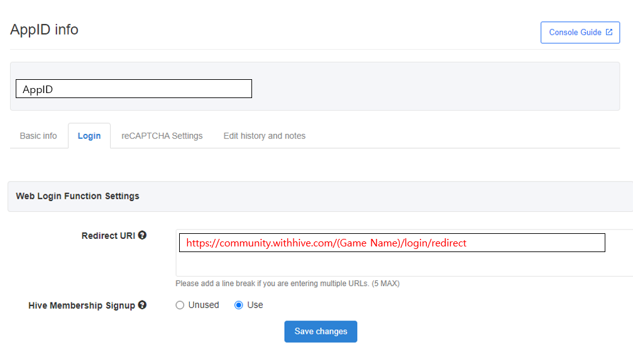
Task: Click the AppID input field
Action: pos(134,89)
